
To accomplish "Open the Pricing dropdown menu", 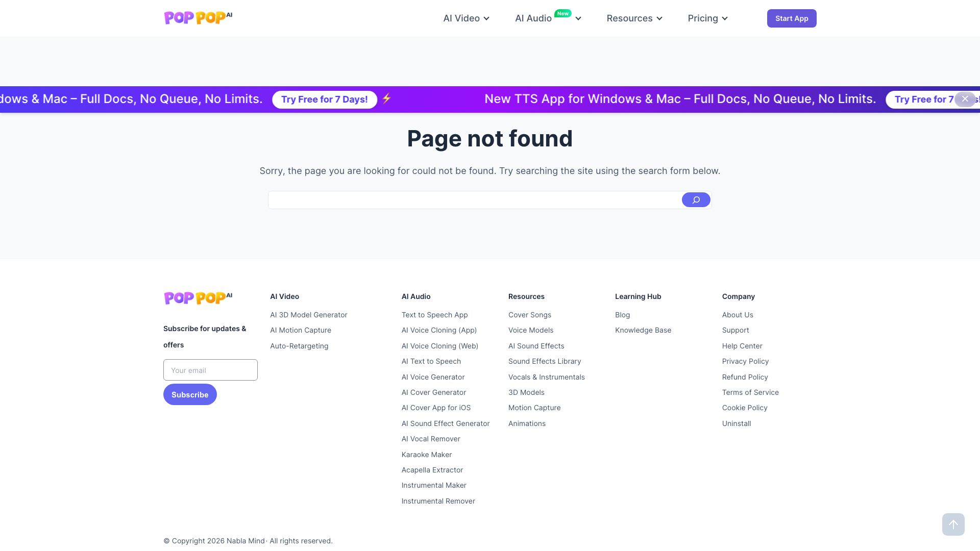I will coord(708,18).
